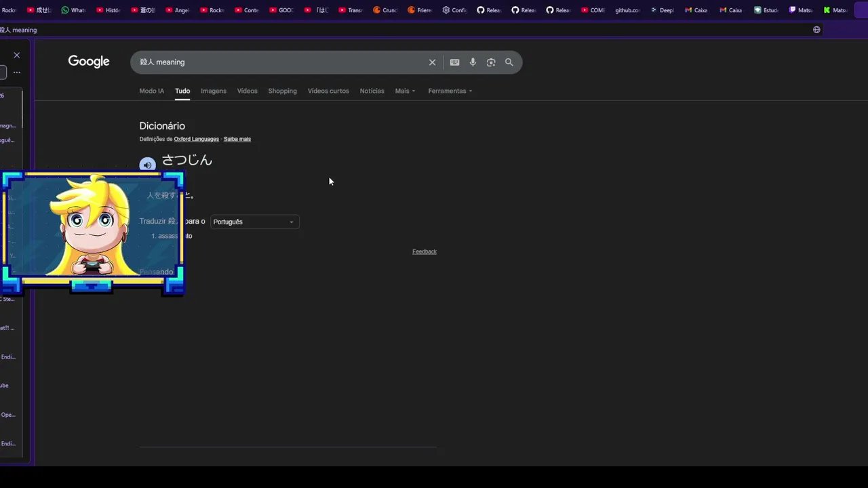Viewport: 868px width, 488px height.
Task: Switch to the Estud tab
Action: coord(766,10)
